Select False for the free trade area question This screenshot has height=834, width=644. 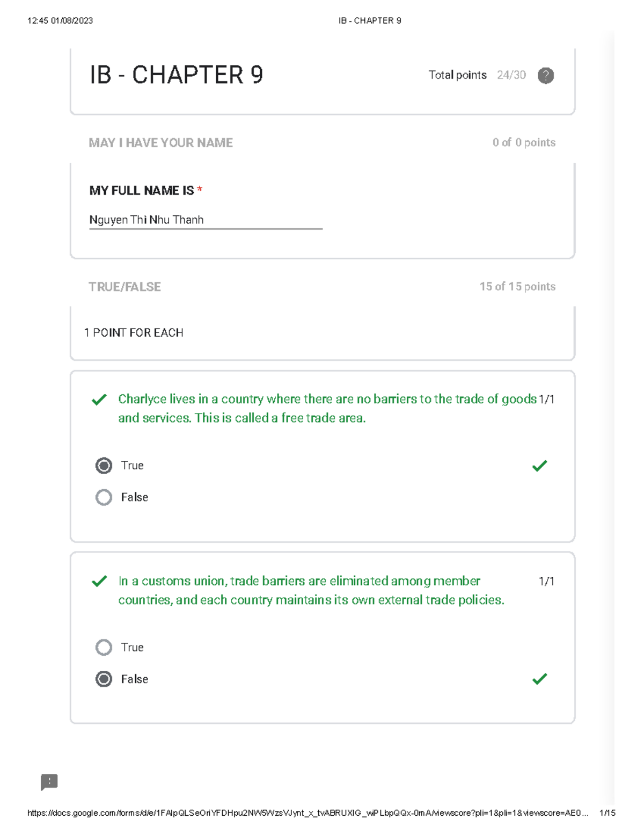click(104, 497)
